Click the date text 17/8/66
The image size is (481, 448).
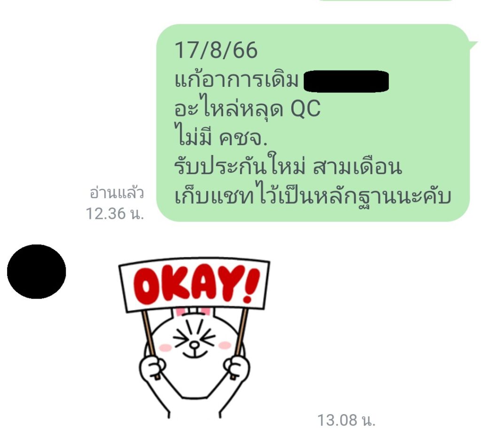coord(216,50)
